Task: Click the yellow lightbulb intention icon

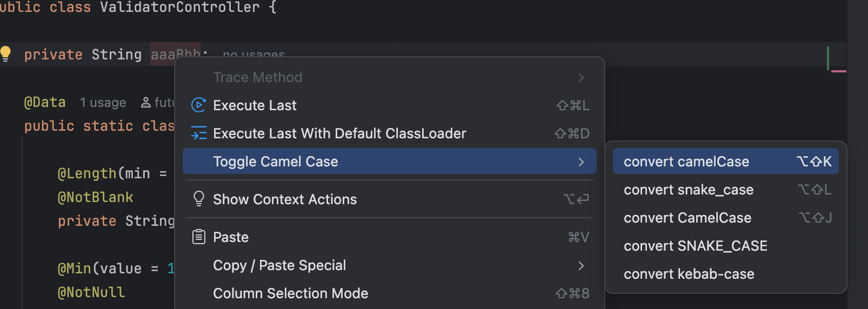Action: pos(6,53)
